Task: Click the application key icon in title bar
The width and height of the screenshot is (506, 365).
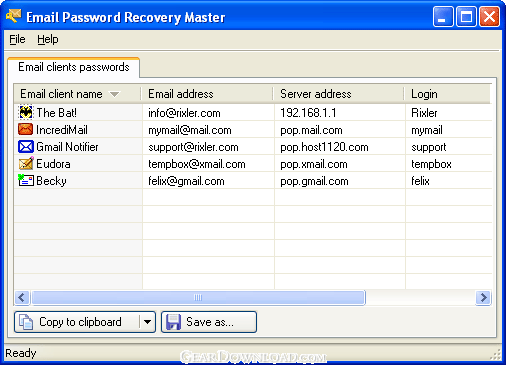Action: coord(13,16)
